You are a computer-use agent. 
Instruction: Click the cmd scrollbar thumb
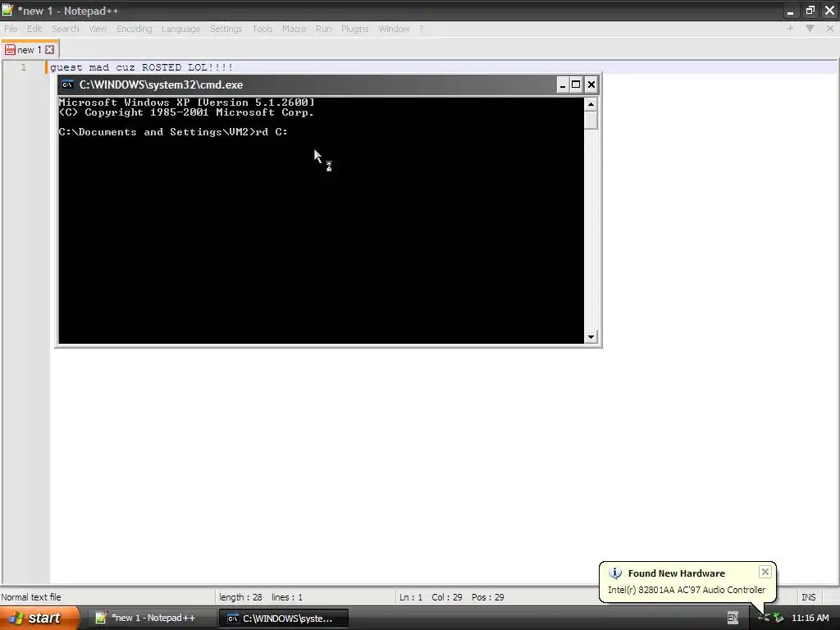591,120
